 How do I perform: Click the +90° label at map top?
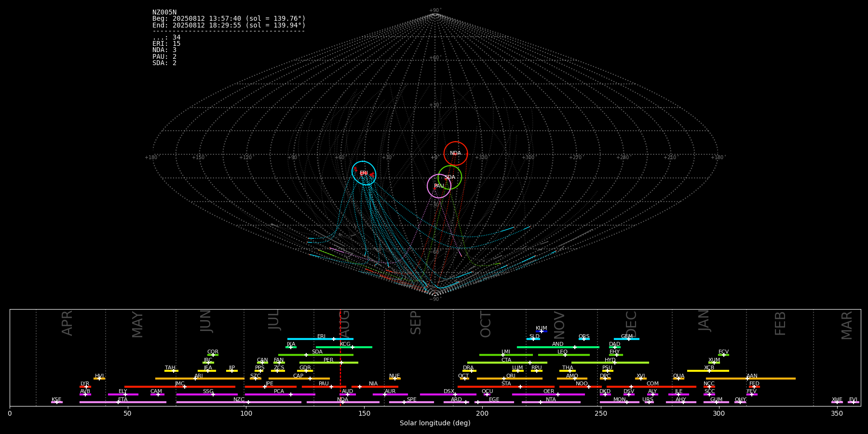(434, 11)
